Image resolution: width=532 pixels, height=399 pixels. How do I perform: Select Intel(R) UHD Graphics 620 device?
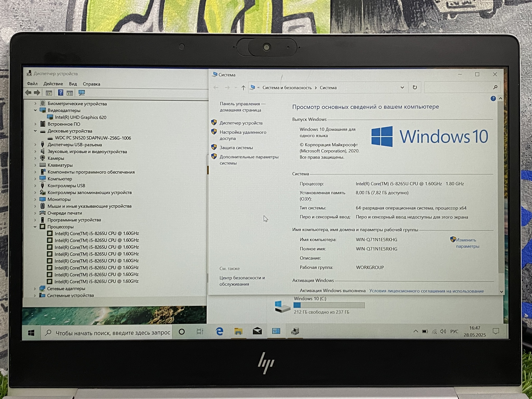pos(81,117)
